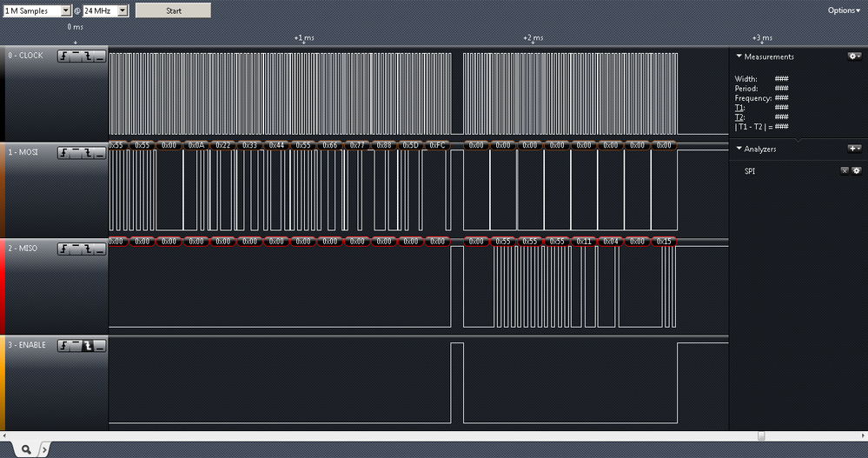868x458 pixels.
Task: Toggle active falling edge trigger on ENABLE
Action: (x=88, y=346)
